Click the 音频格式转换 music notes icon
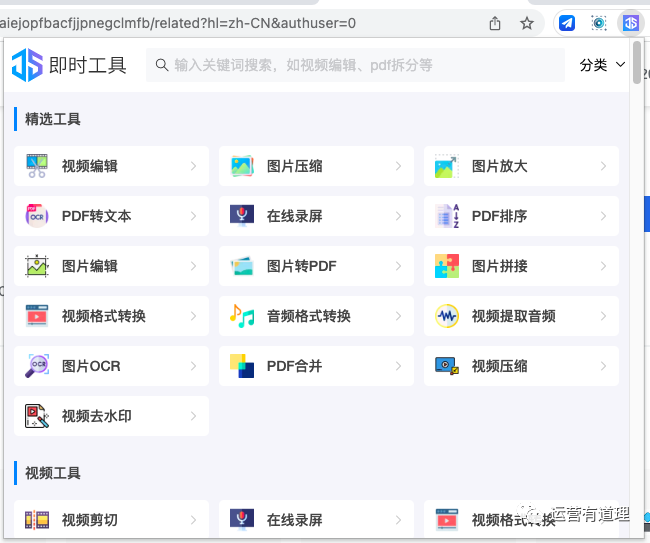 coord(242,316)
